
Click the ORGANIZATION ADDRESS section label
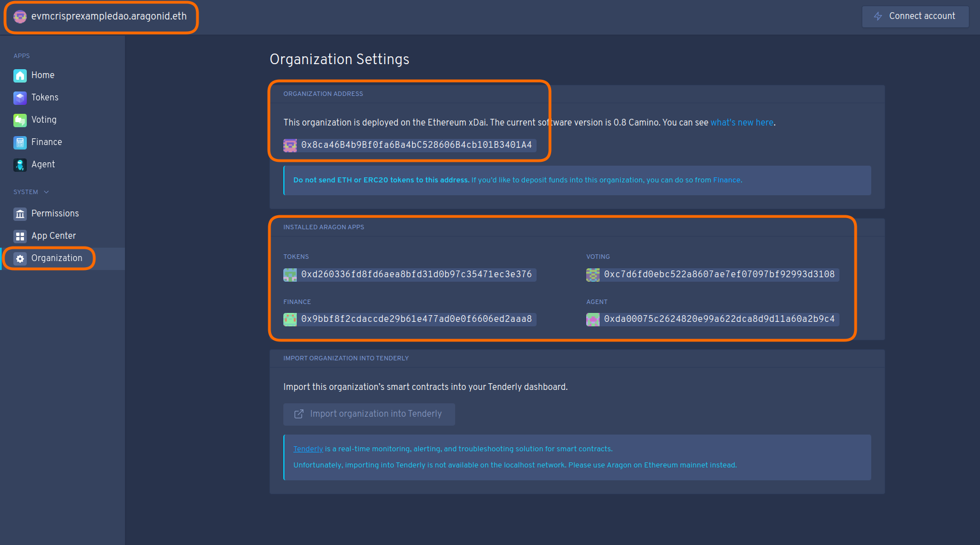tap(323, 94)
